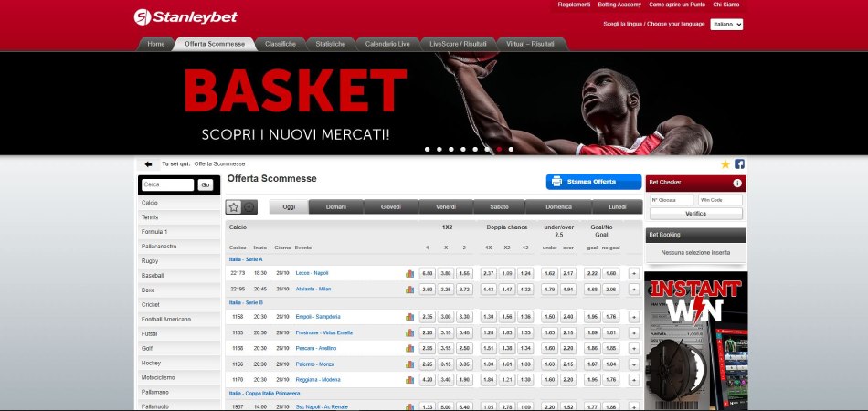The image size is (868, 411).
Task: Toggle the clock time filter button
Action: point(249,207)
